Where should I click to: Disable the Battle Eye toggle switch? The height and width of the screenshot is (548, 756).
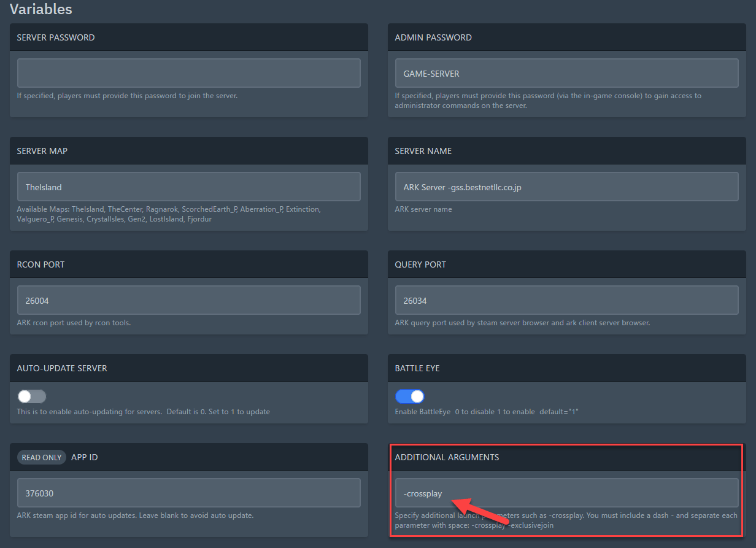(x=409, y=396)
